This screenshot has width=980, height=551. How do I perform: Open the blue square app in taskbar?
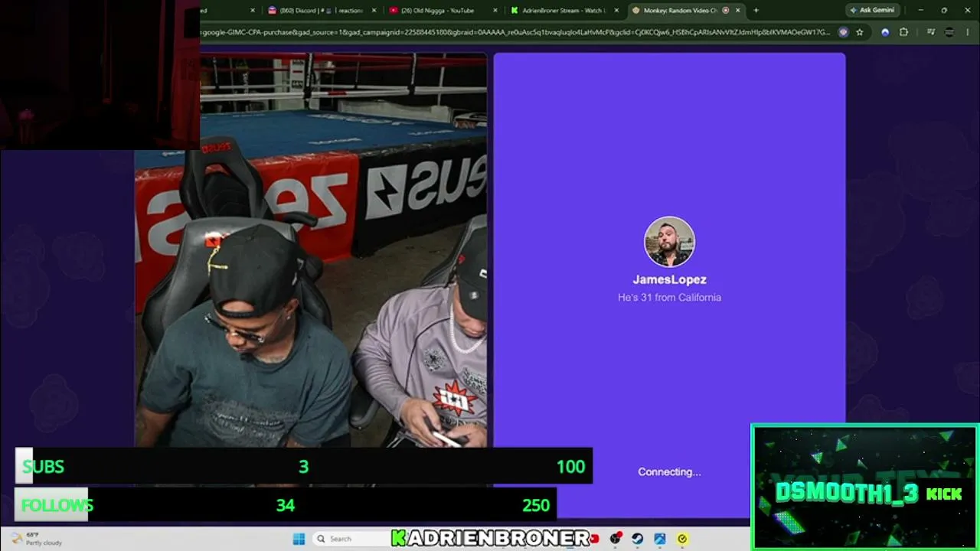(659, 539)
